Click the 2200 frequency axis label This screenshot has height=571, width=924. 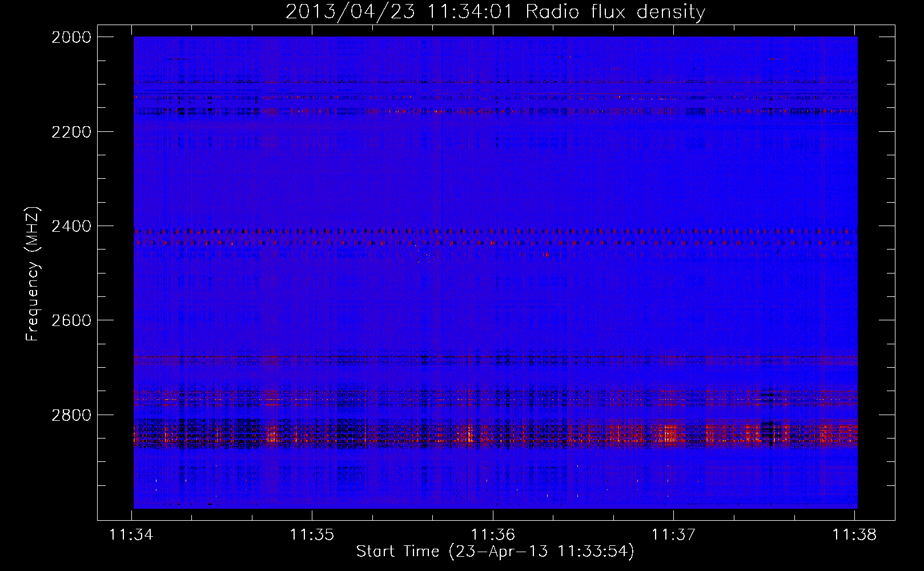click(x=71, y=132)
